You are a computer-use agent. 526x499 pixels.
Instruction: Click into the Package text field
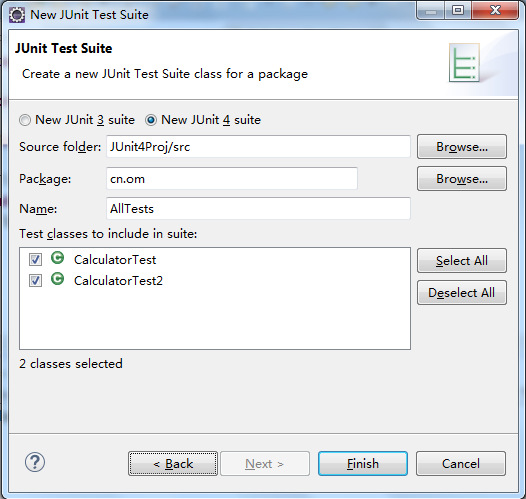(232, 179)
